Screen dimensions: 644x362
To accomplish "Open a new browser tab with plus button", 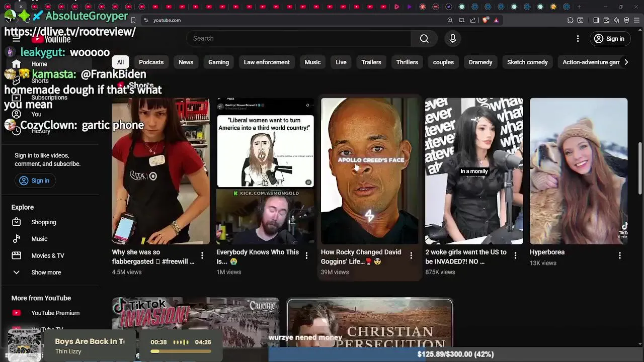I will (579, 7).
